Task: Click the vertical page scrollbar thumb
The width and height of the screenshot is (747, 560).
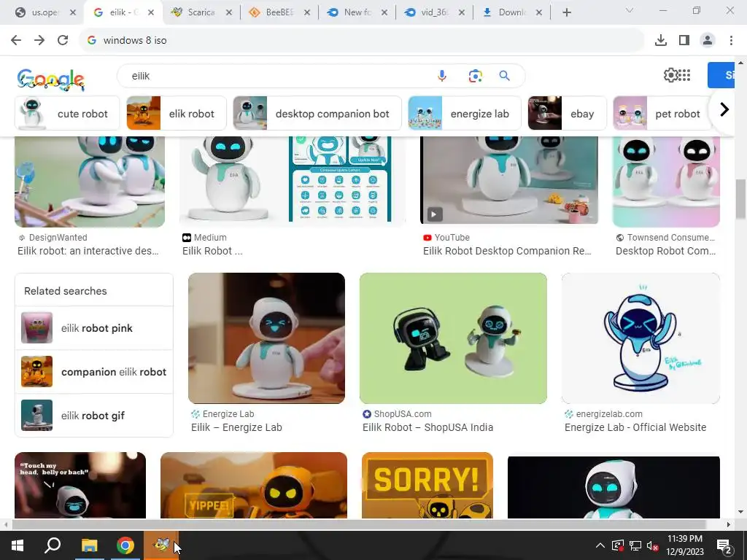Action: pos(741,198)
